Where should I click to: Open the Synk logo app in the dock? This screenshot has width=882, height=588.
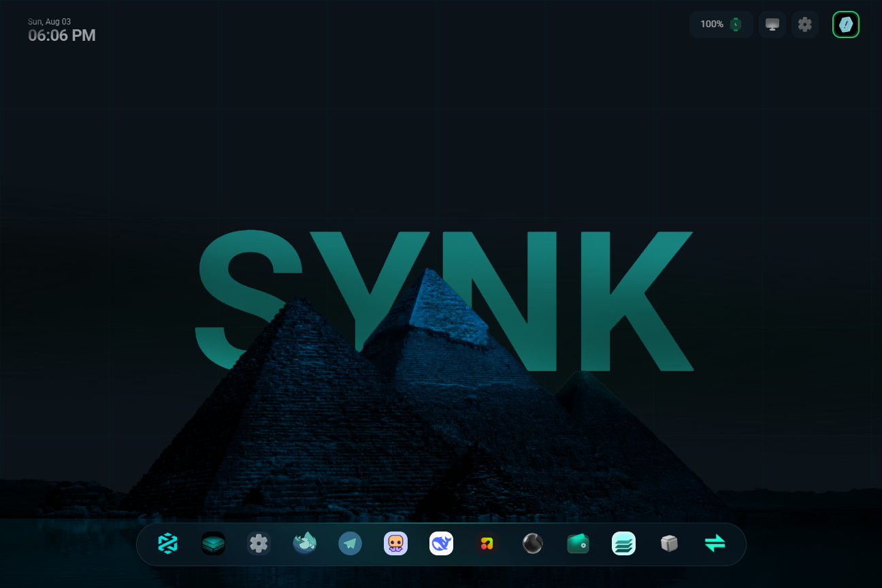coord(167,543)
